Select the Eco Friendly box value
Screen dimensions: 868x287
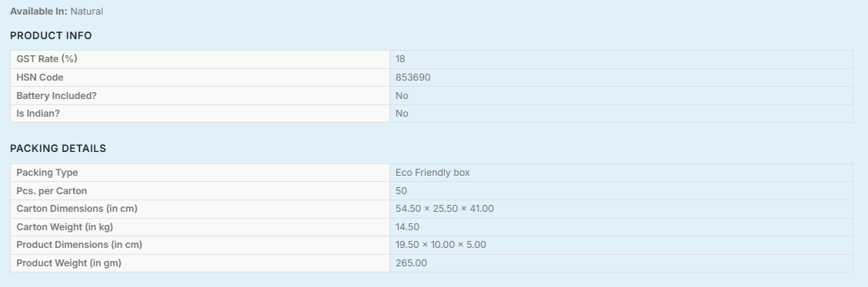pyautogui.click(x=432, y=173)
